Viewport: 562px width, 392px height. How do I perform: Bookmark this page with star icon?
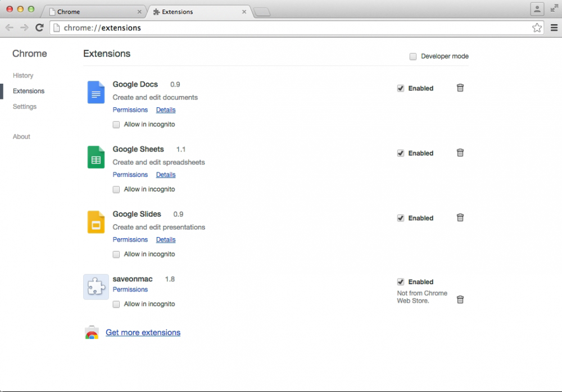coord(537,28)
